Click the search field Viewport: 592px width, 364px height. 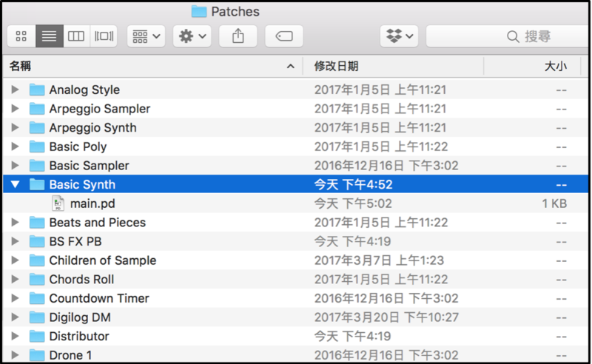(x=511, y=36)
